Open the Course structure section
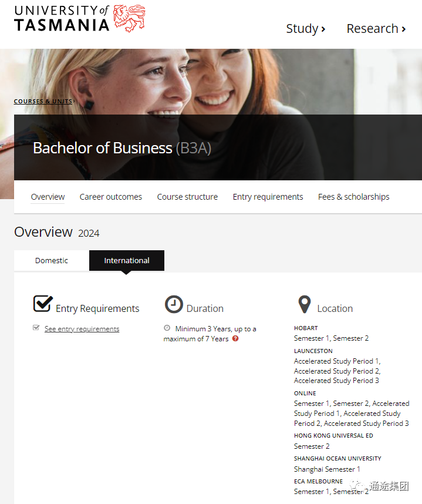Screen dimensions: 422x504 [187, 197]
